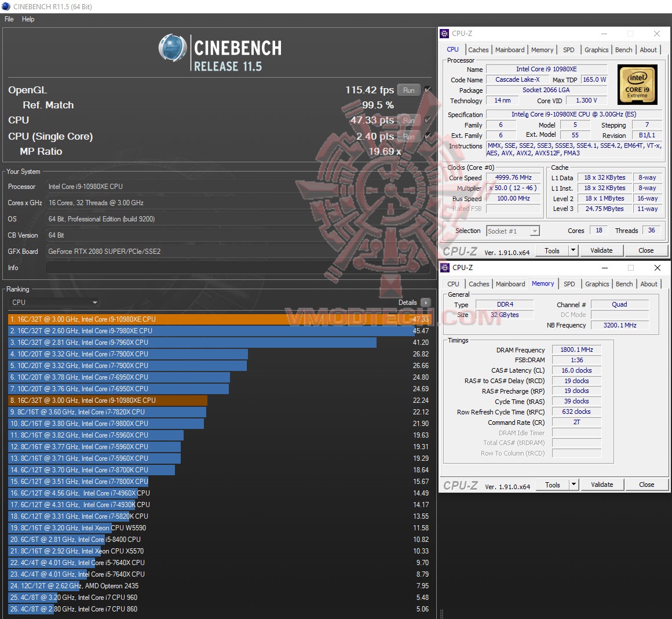Click the Intel Core i9 Extreme badge
The image size is (672, 619).
(637, 85)
